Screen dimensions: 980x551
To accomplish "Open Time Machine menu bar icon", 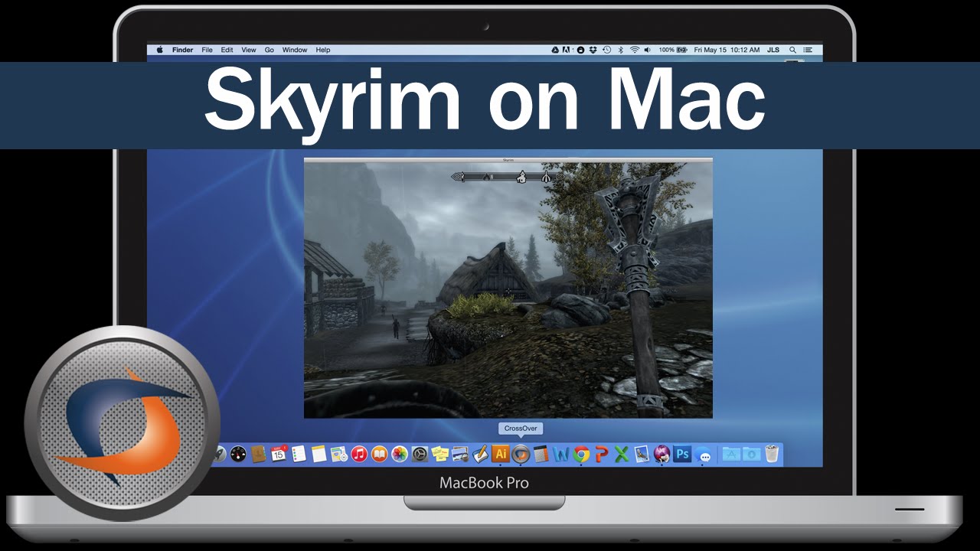I will click(607, 50).
